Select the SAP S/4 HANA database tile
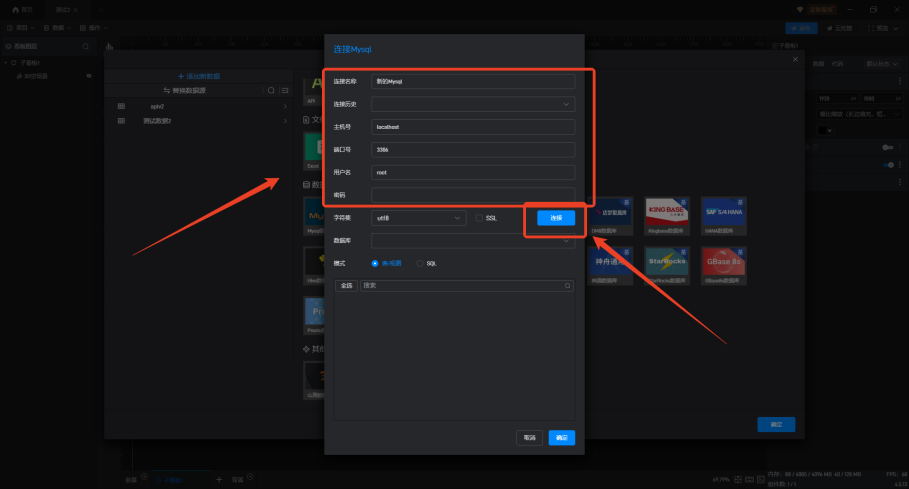The width and height of the screenshot is (909, 489). [724, 215]
